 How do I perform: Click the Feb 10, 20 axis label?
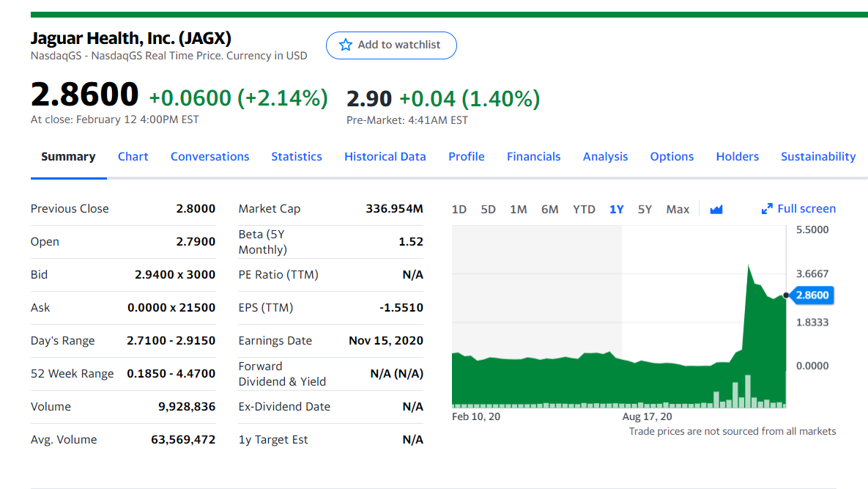coord(476,416)
